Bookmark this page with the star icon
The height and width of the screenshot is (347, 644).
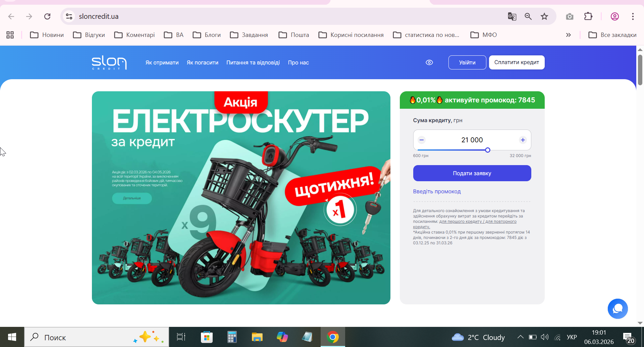tap(544, 16)
